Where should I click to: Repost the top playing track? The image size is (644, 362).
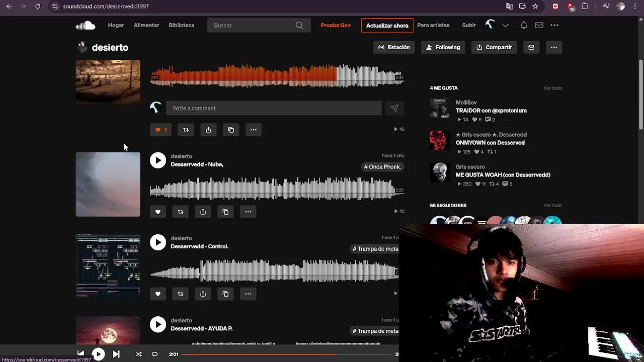(186, 130)
